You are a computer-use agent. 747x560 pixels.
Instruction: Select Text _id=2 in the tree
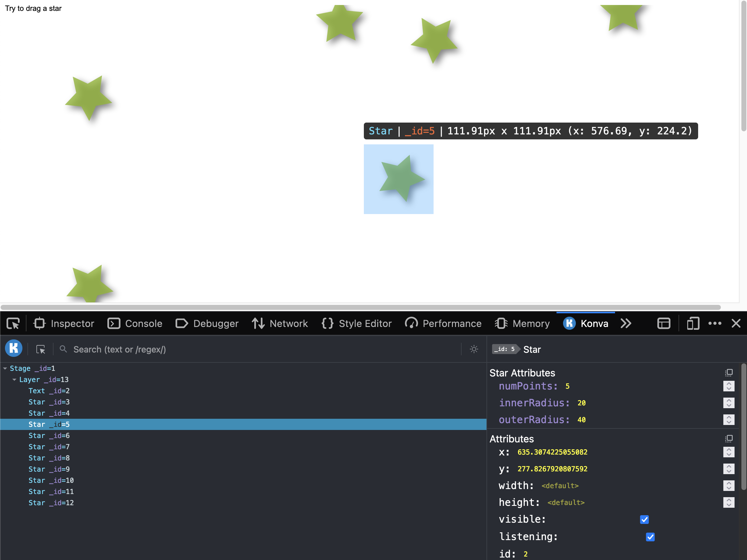click(49, 390)
